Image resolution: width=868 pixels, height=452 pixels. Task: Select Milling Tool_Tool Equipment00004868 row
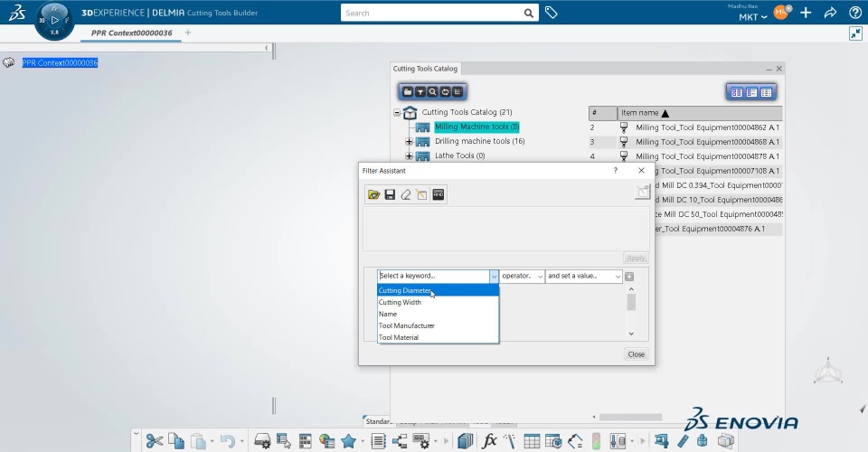pyautogui.click(x=685, y=142)
